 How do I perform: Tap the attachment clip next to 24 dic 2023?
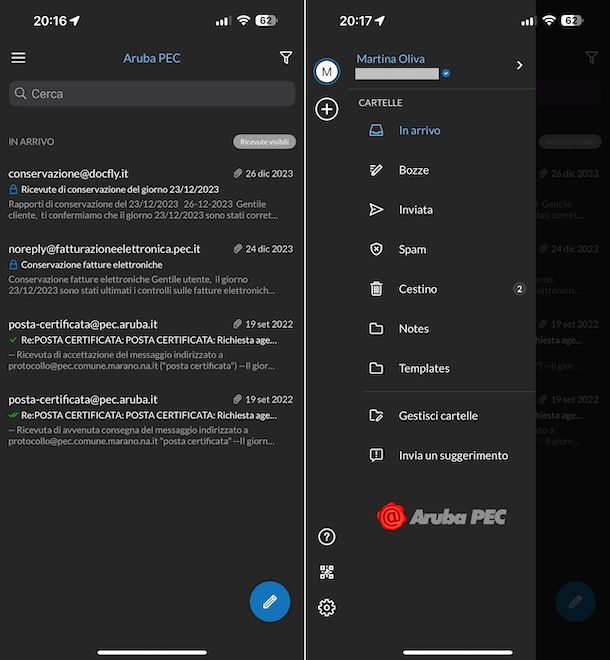[x=238, y=249]
